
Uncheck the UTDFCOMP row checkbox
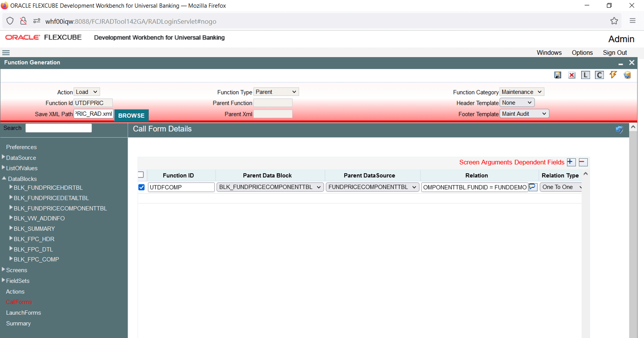click(x=142, y=187)
